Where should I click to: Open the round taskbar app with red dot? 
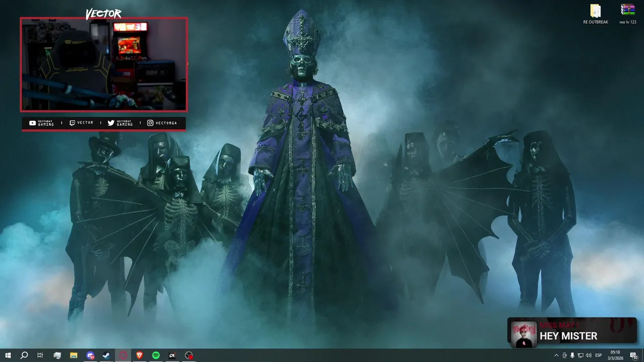point(189,355)
